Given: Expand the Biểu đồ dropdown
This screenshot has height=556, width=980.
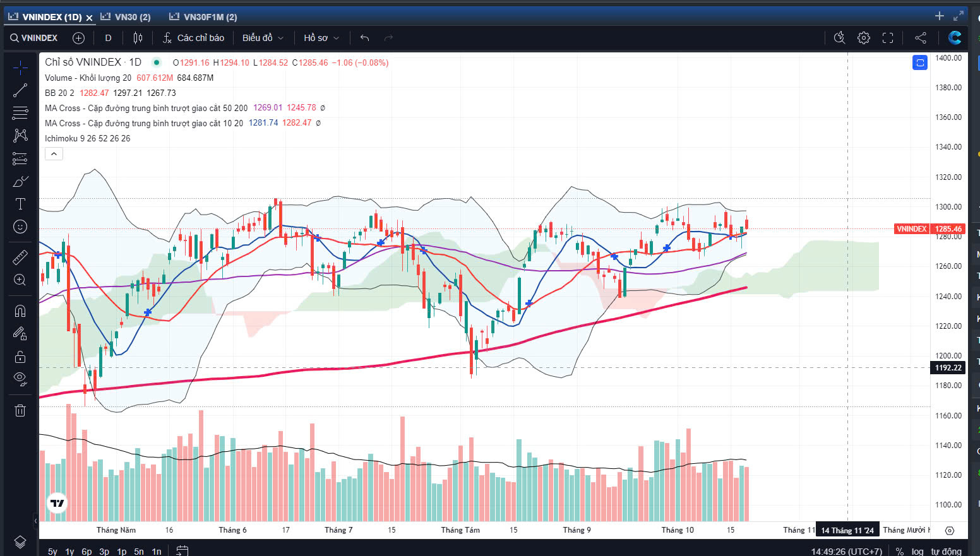Looking at the screenshot, I should (x=263, y=38).
